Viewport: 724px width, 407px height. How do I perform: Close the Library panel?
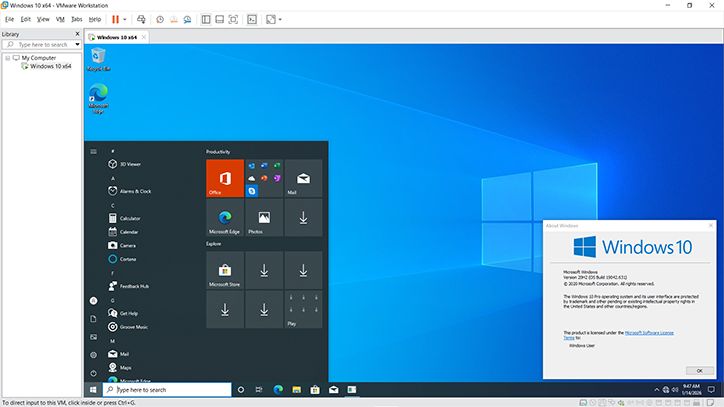point(77,34)
